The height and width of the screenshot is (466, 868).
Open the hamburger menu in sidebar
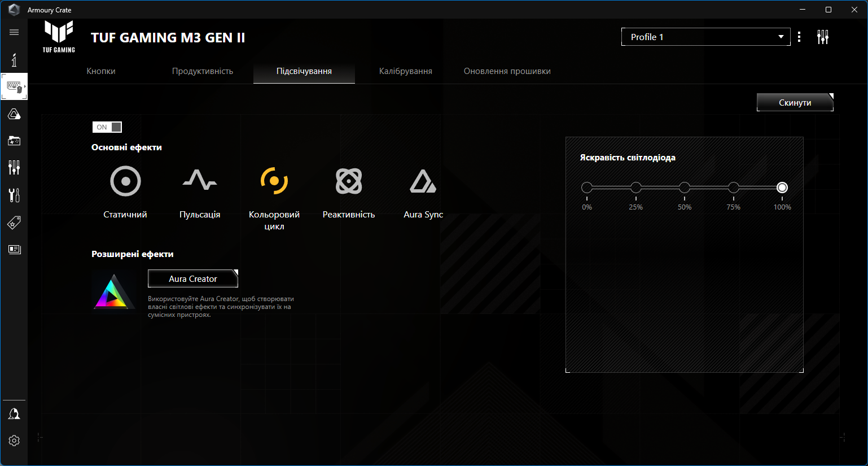[x=14, y=32]
